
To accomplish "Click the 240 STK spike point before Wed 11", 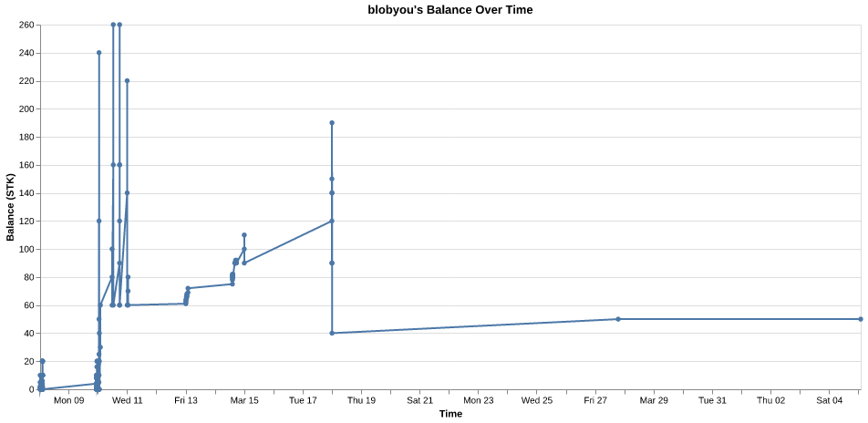I will [99, 53].
